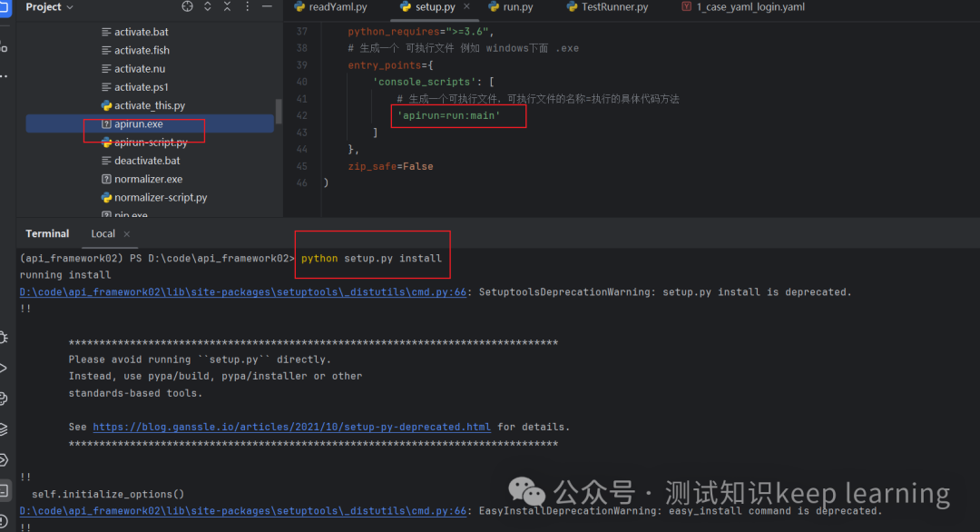Collapse all items in Project panel
980x532 pixels.
click(x=227, y=6)
